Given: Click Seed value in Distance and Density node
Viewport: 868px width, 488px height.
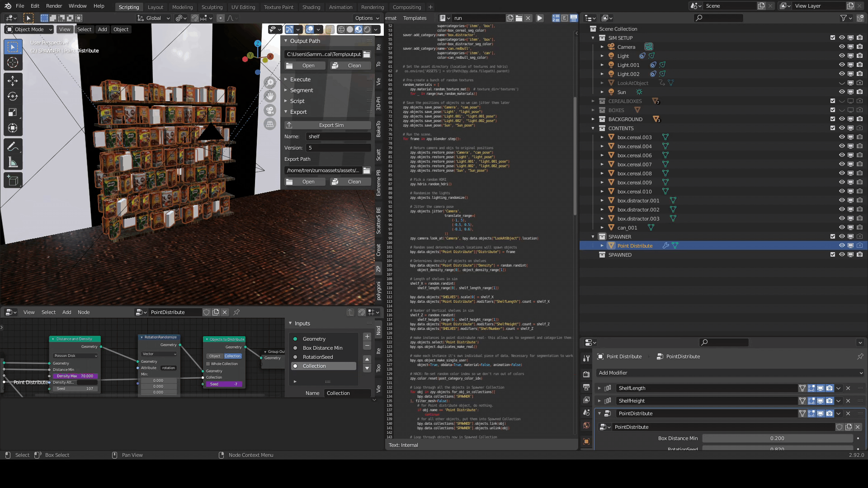Looking at the screenshot, I should pyautogui.click(x=75, y=389).
